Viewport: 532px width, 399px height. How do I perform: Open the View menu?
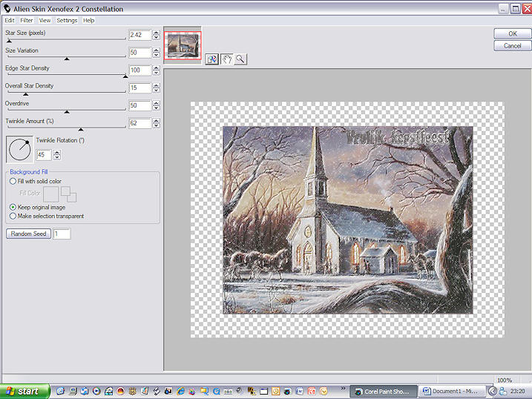[45, 20]
